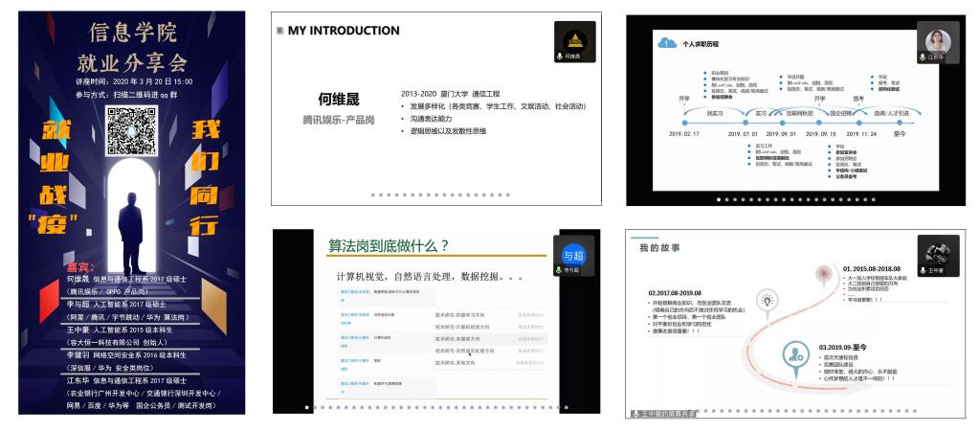Click the microphone icon beside 王中豪
This screenshot has height=432, width=980.
(924, 270)
